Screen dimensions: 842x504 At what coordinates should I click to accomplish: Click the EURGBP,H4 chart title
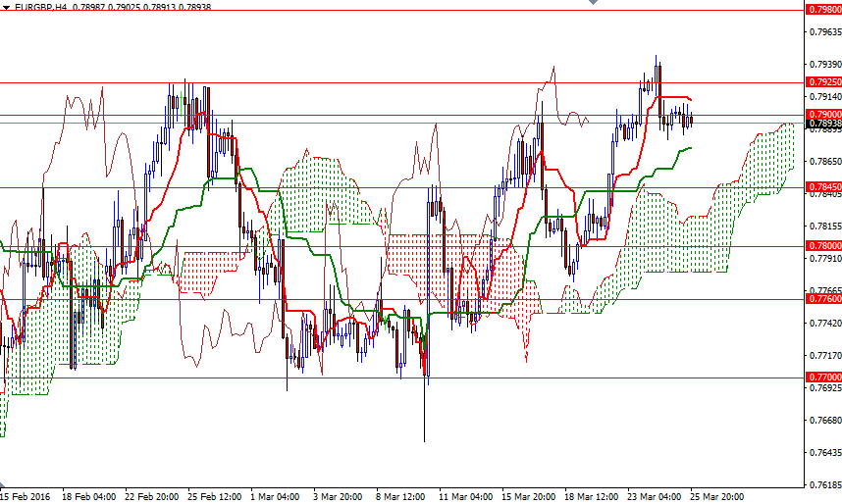pyautogui.click(x=40, y=7)
